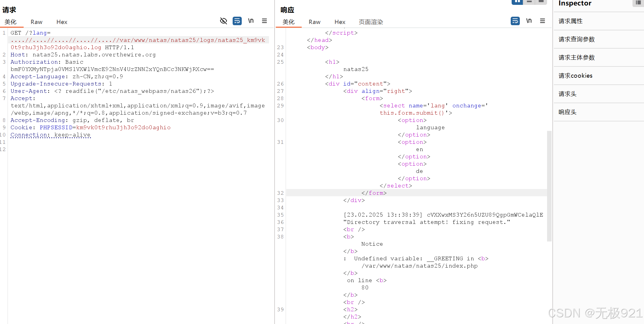Click the Cookie PHPSESSID value

(123, 127)
